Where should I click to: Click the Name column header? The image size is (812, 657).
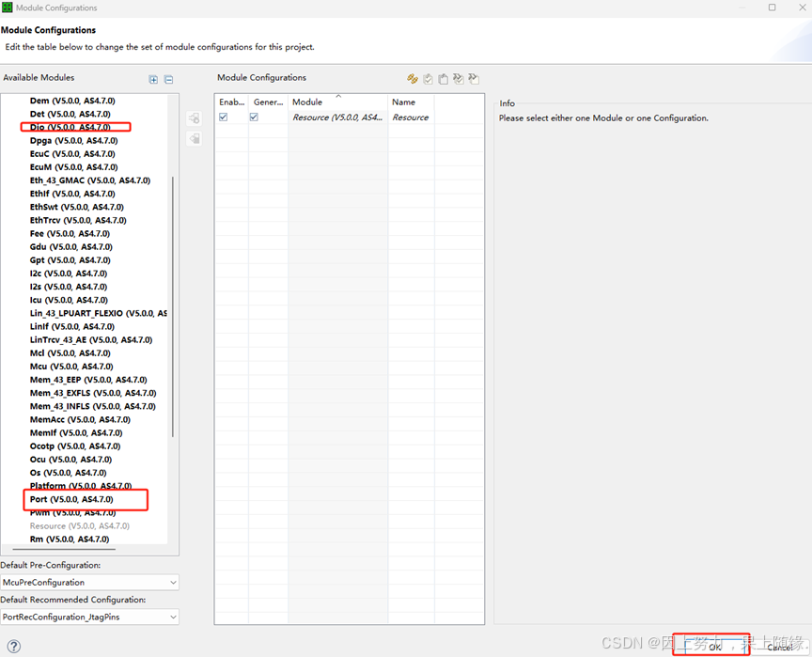(x=412, y=102)
